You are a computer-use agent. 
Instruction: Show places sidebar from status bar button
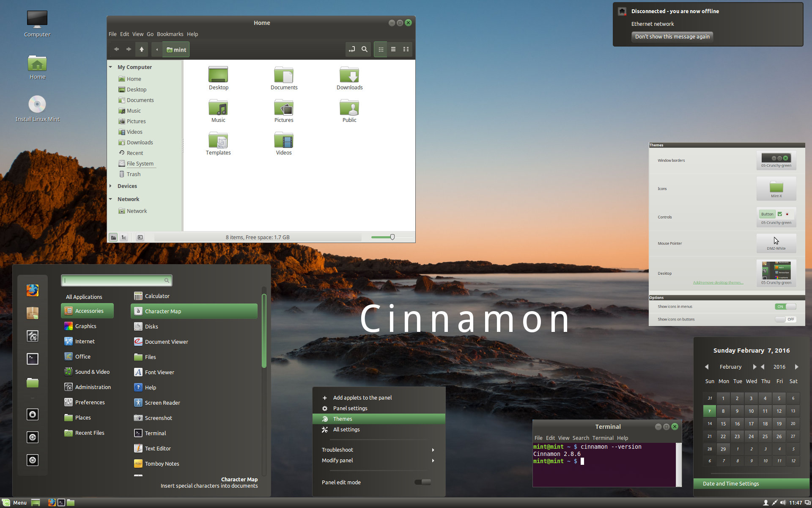[113, 237]
